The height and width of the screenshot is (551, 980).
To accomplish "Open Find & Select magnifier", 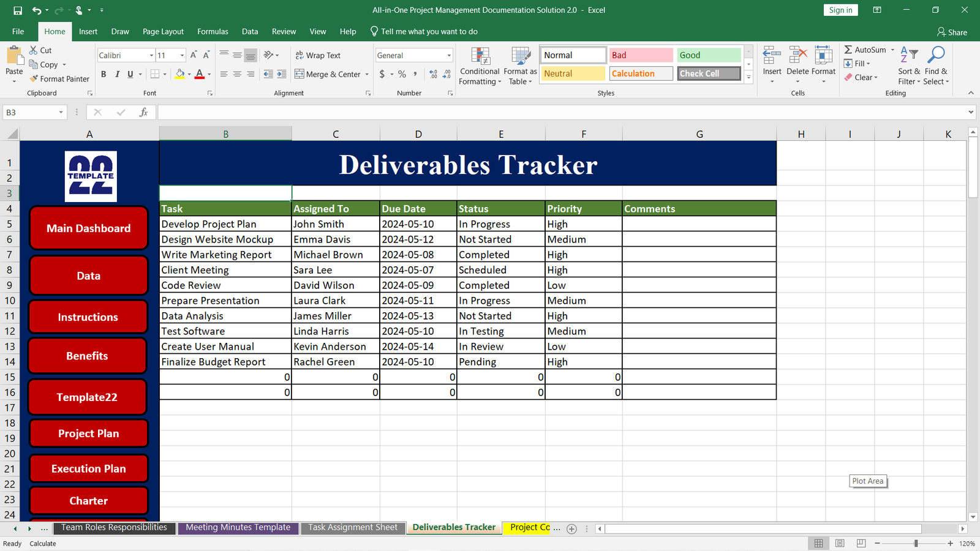I will coord(936,66).
